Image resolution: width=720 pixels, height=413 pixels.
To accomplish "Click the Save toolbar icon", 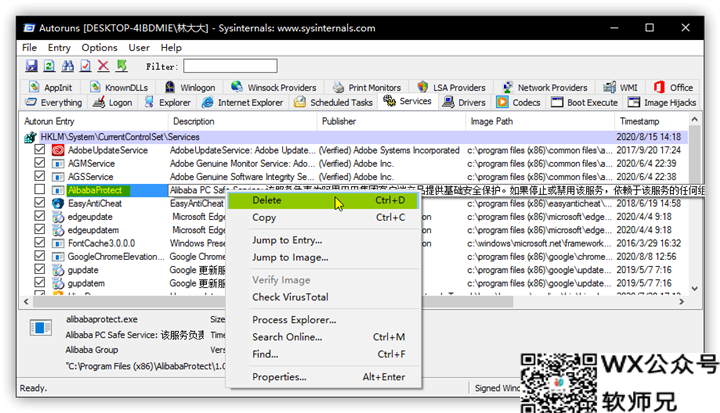I will pyautogui.click(x=31, y=66).
